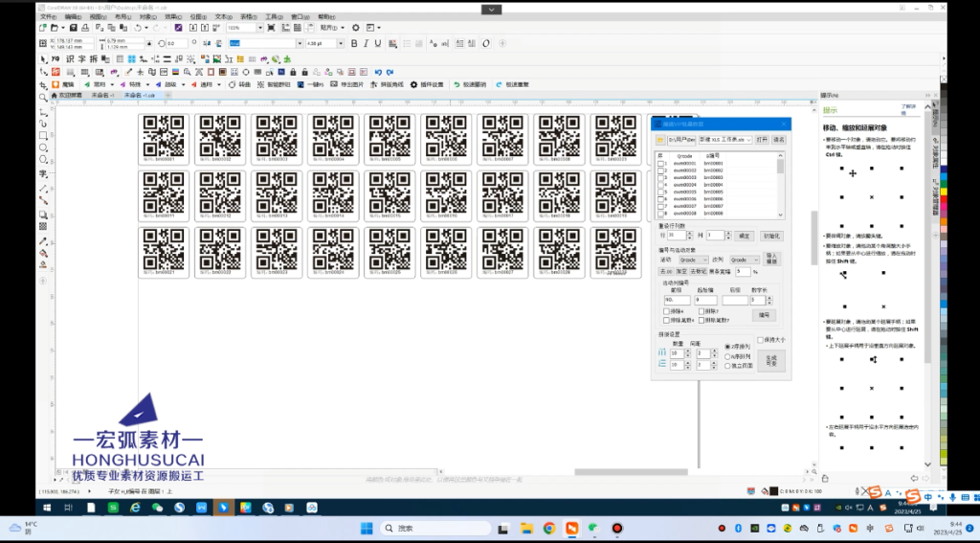Open Chrome from the Windows taskbar
Viewport: 980px width, 543px height.
pos(549,528)
